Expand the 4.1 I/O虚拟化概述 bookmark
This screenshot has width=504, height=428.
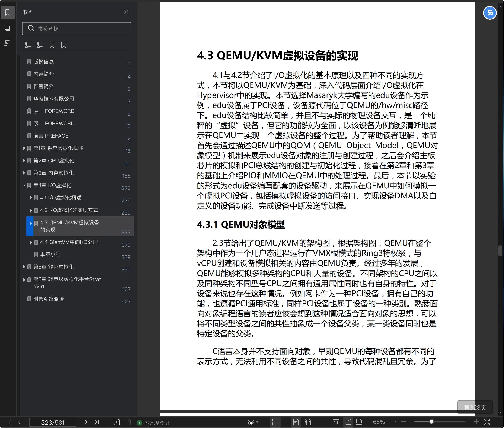pos(31,198)
